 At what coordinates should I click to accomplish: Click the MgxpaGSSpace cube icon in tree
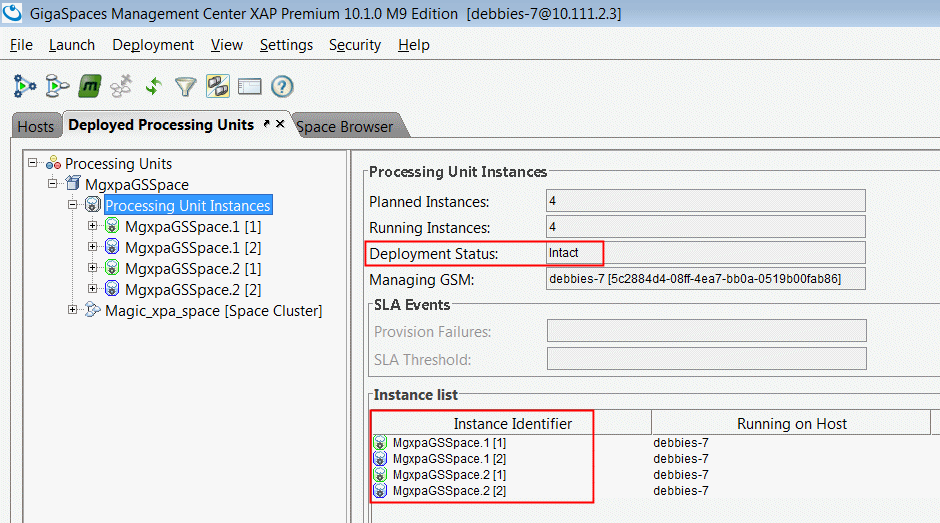[73, 184]
